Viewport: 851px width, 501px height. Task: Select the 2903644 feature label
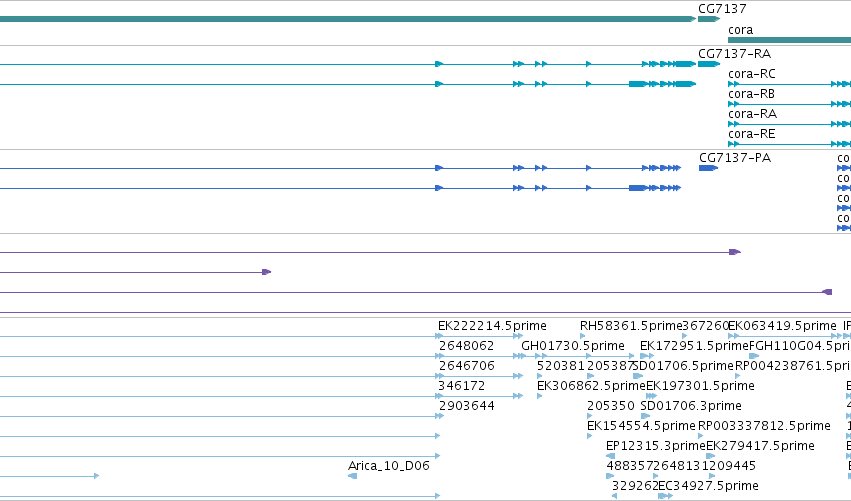(x=467, y=407)
